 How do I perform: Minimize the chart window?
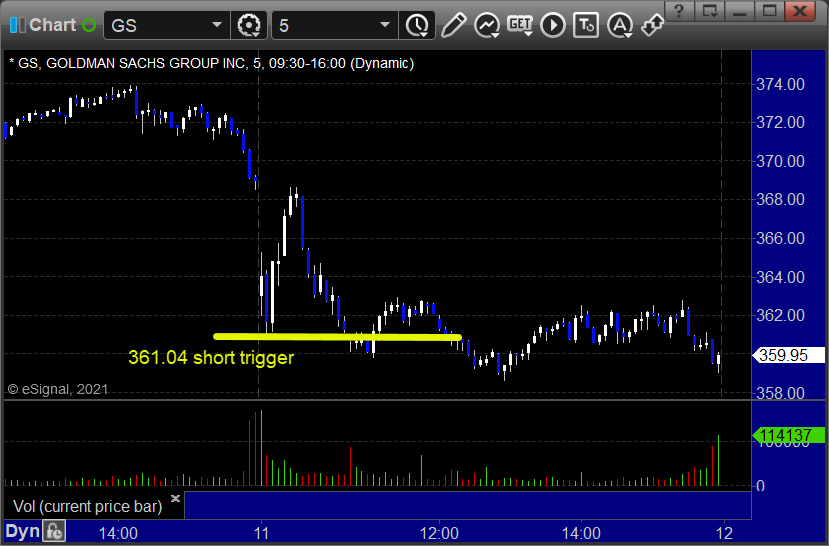click(740, 10)
